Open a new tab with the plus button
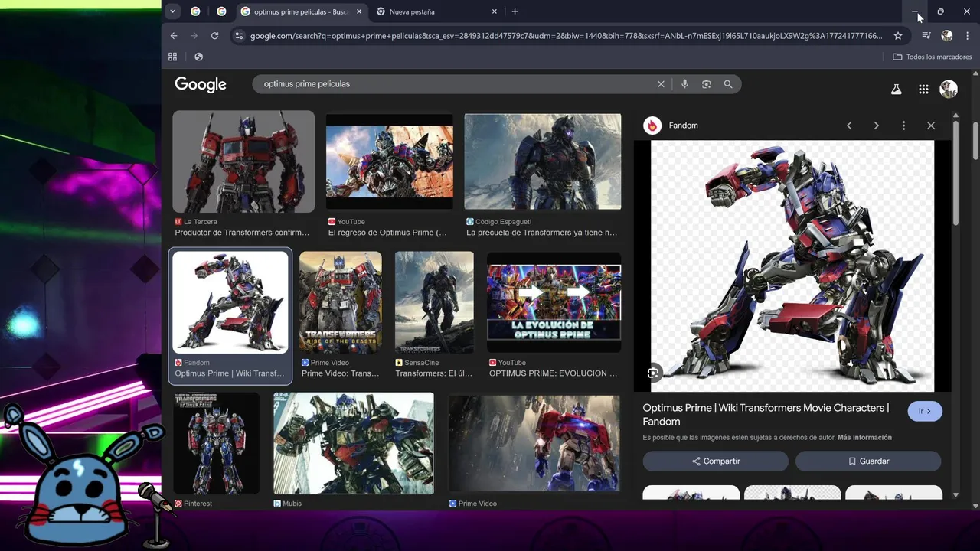The image size is (980, 551). click(x=514, y=11)
